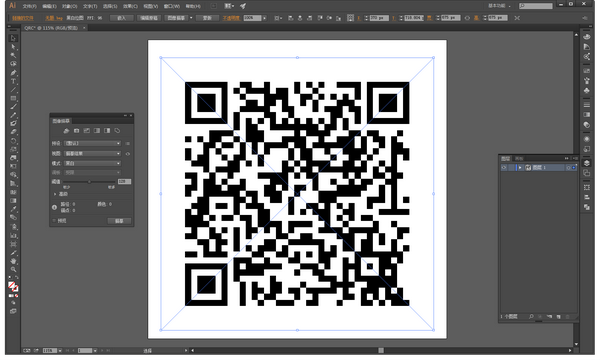This screenshot has width=600, height=360.
Task: Click Auto-Color preset icon in Image Trace panel
Action: [66, 131]
